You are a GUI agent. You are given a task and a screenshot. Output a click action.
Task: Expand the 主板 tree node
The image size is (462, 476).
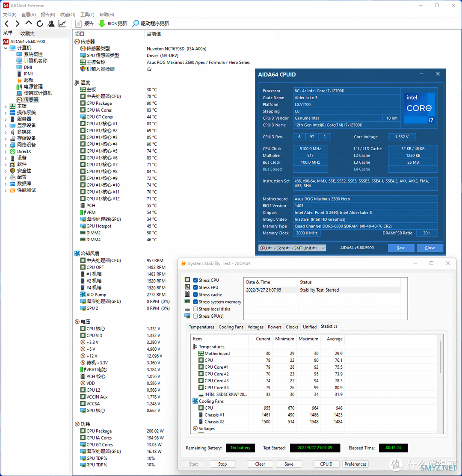(6, 106)
